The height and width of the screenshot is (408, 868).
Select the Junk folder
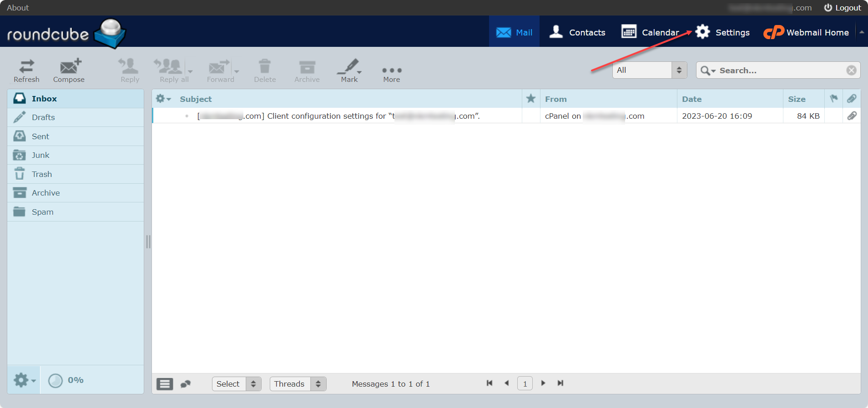click(x=76, y=155)
